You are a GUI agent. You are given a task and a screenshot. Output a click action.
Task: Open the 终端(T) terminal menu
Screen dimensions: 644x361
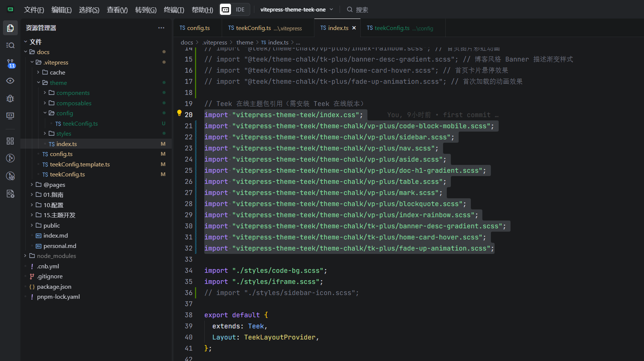click(174, 10)
